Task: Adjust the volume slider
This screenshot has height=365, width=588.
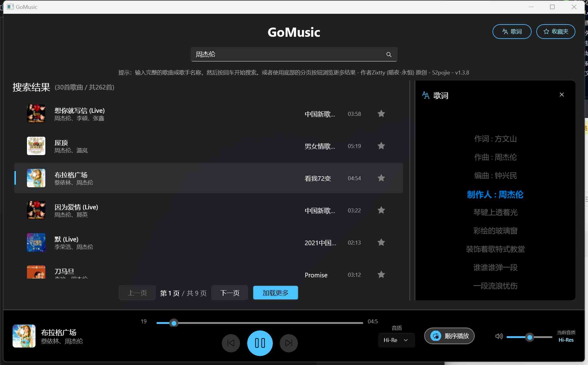Action: 529,337
